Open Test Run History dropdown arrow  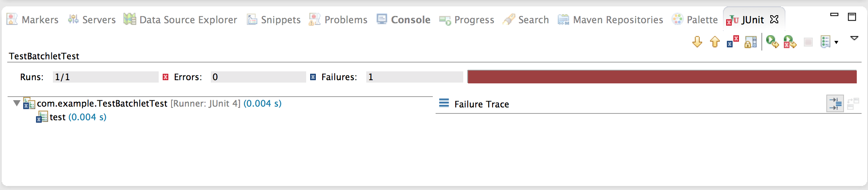tap(836, 42)
